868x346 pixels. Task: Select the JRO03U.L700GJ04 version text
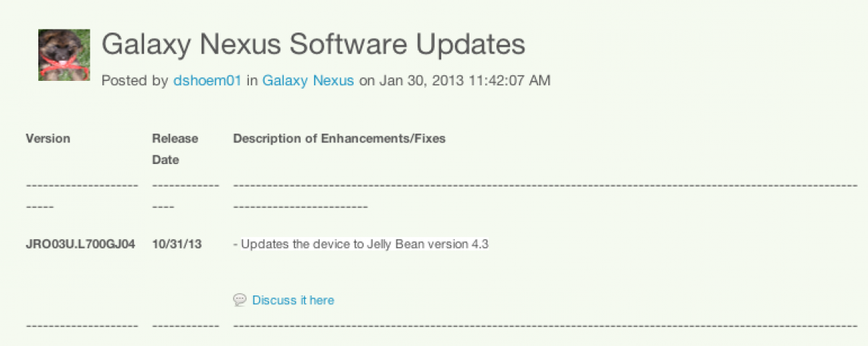pyautogui.click(x=80, y=244)
